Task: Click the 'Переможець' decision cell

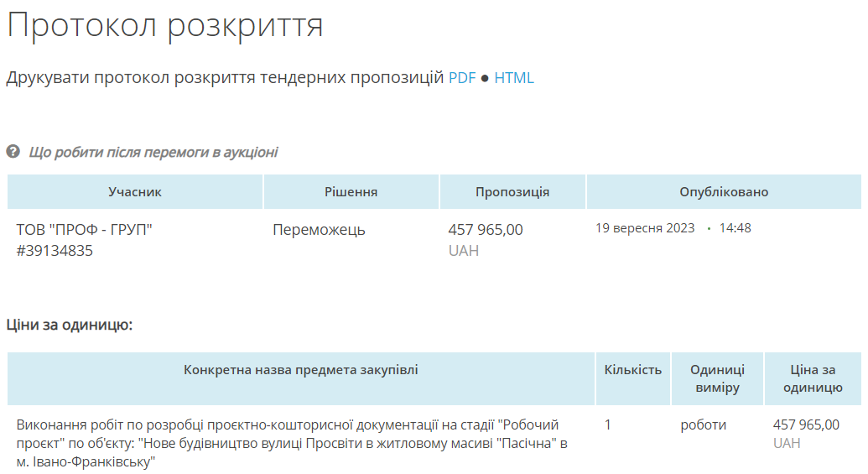Action: pyautogui.click(x=319, y=230)
